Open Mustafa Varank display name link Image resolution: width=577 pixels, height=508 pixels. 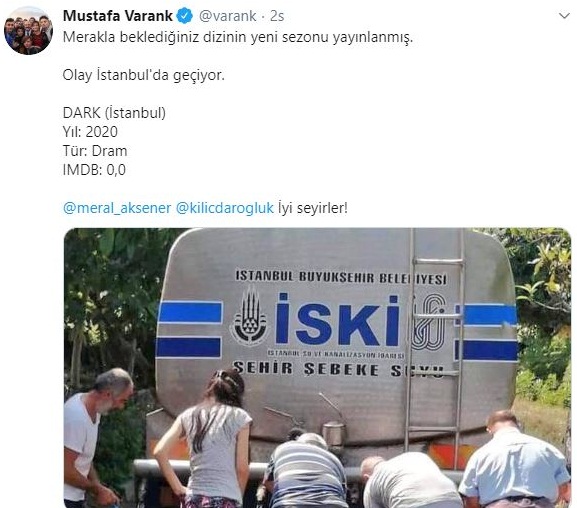(118, 16)
